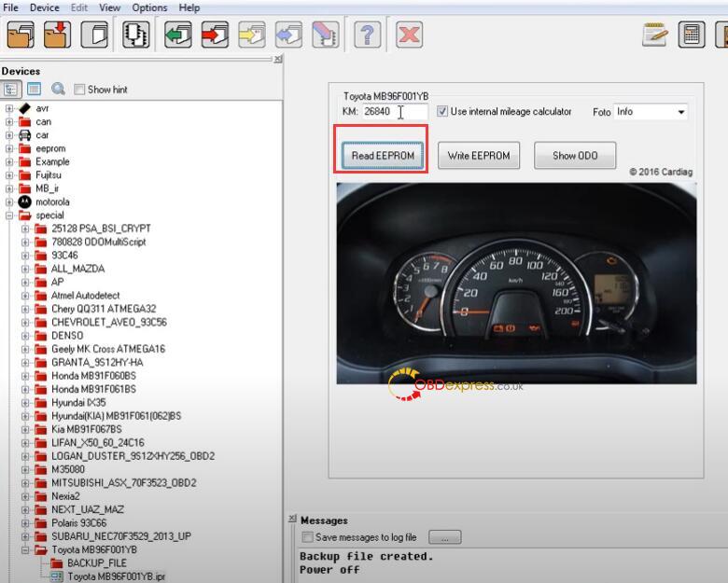The image size is (728, 583).
Task: Select M35080 tree item
Action: [x=68, y=469]
